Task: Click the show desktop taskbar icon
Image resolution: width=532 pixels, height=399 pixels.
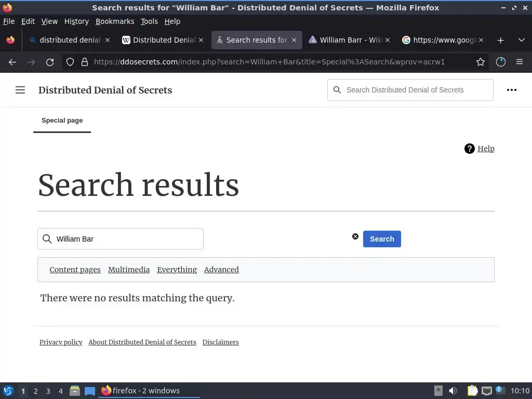Action: point(89,391)
